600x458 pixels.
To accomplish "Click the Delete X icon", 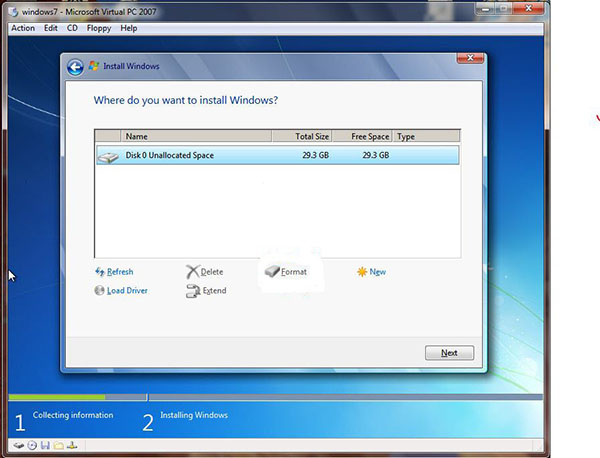I will click(192, 272).
